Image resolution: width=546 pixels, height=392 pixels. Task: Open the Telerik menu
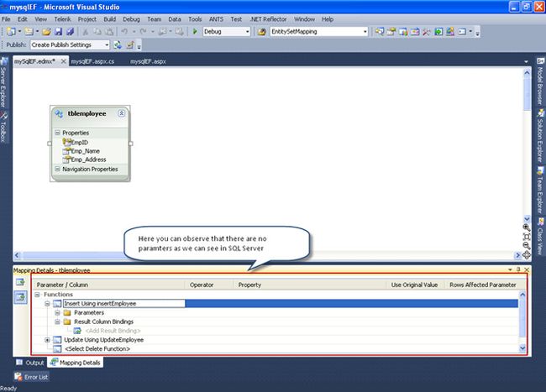(x=62, y=19)
